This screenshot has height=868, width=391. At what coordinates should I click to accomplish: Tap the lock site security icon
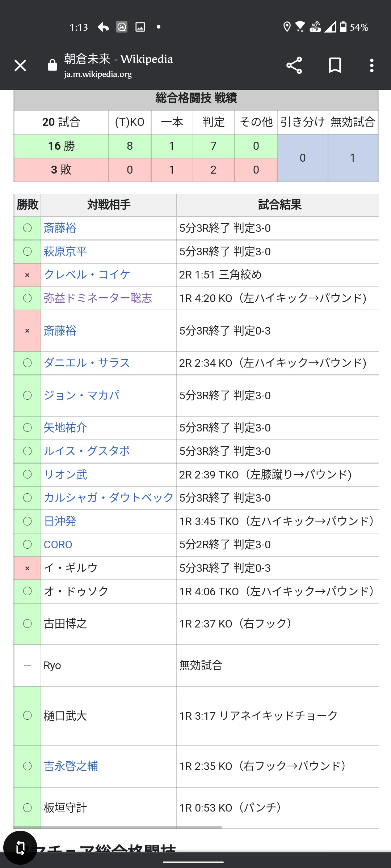coord(52,65)
